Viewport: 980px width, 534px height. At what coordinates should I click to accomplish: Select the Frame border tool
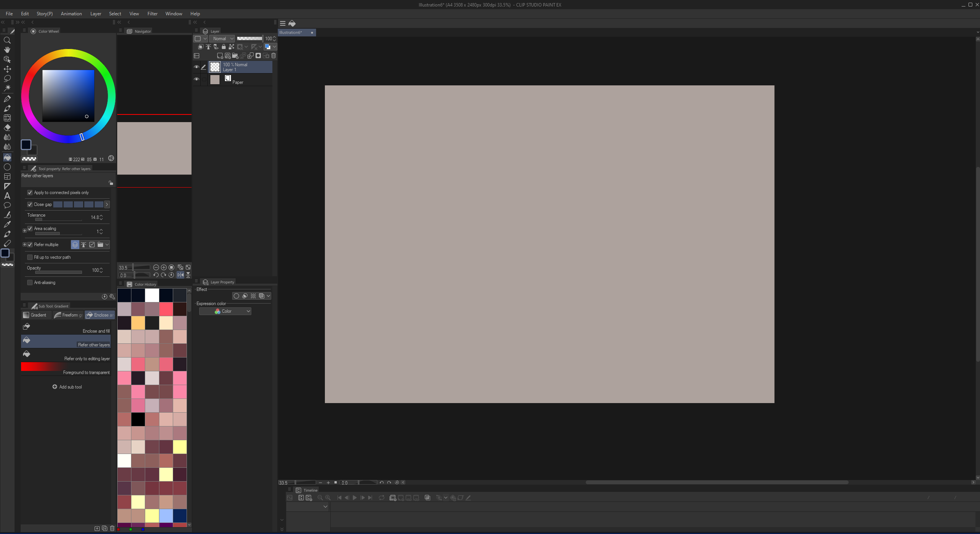coord(7,176)
